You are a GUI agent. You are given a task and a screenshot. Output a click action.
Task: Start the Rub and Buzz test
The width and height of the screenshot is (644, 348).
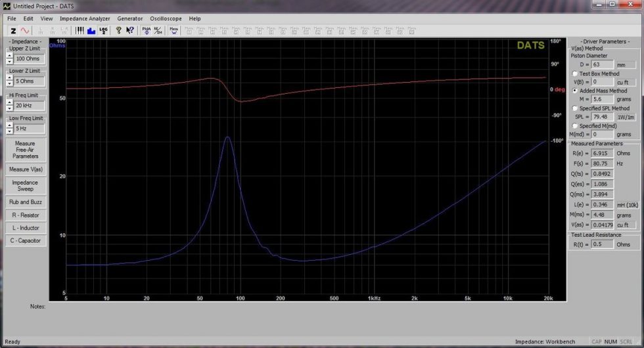click(25, 202)
